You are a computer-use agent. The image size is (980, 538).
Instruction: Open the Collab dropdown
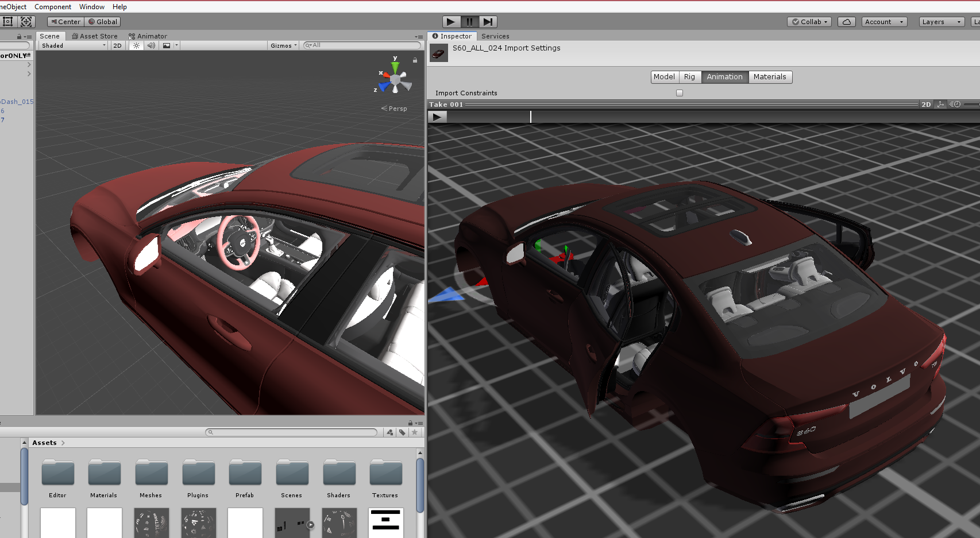[x=809, y=22]
